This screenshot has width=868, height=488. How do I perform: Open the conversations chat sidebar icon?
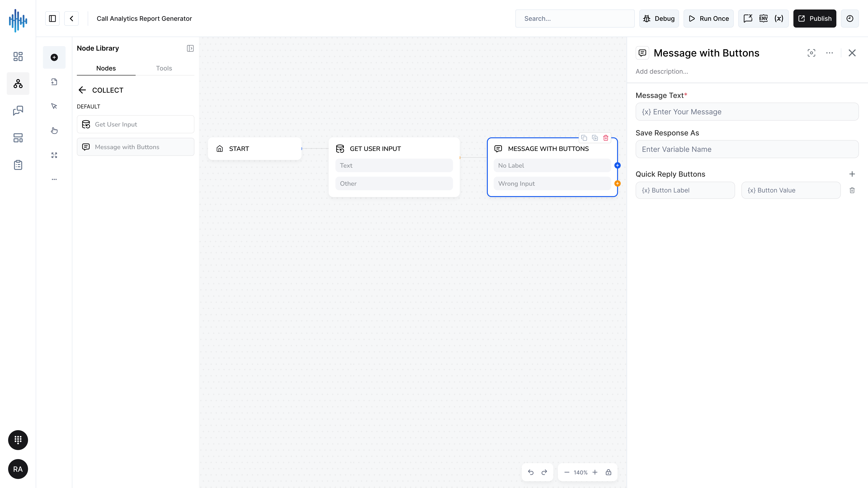pos(18,111)
